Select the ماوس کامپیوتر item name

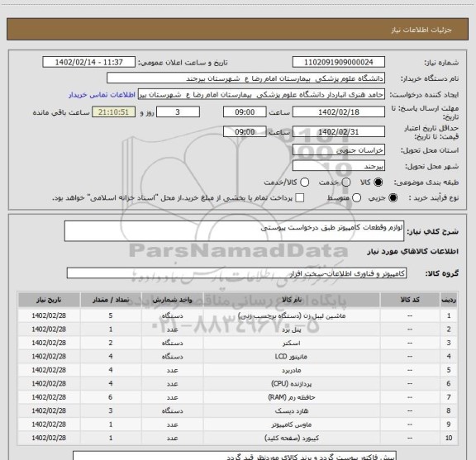292,424
